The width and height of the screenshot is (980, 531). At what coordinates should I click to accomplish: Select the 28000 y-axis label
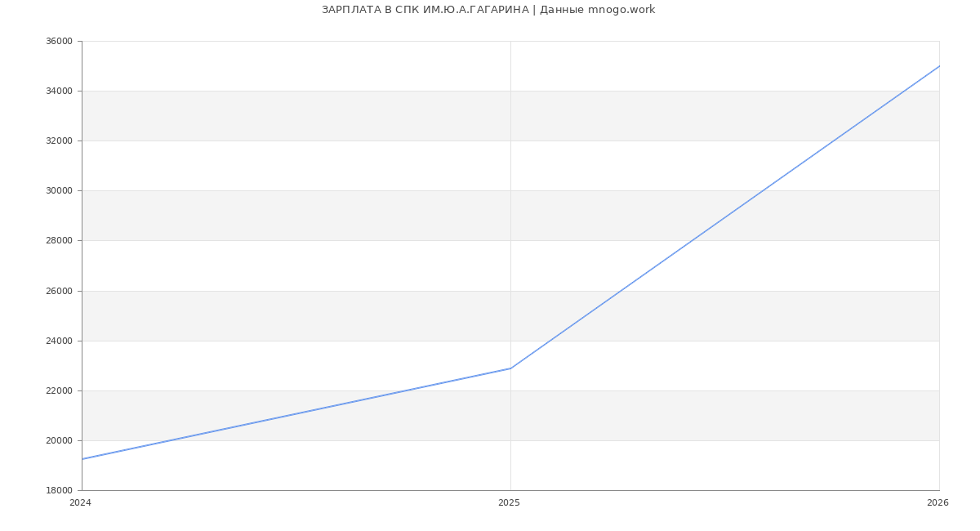pyautogui.click(x=59, y=241)
